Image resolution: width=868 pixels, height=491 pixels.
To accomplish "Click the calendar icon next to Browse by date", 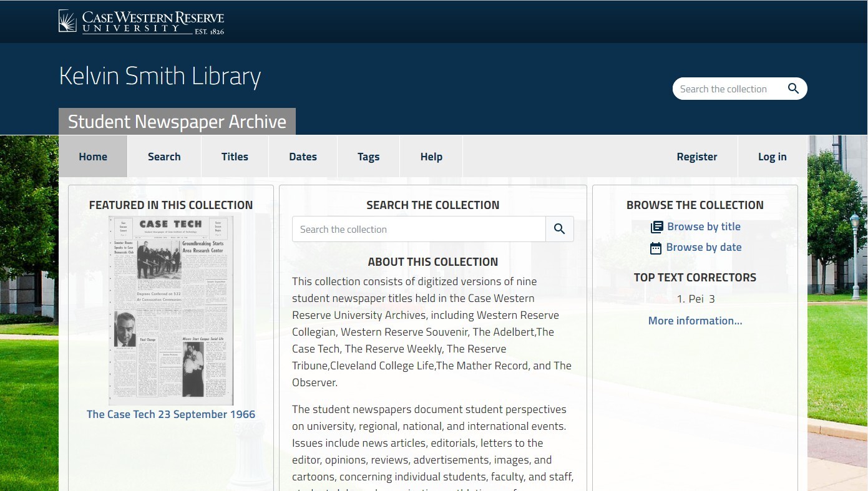I will click(x=655, y=248).
